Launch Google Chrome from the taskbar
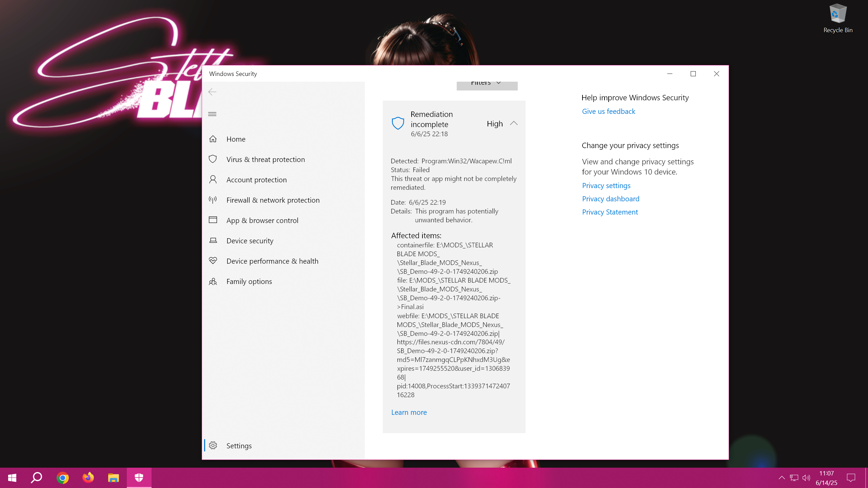 click(x=62, y=478)
